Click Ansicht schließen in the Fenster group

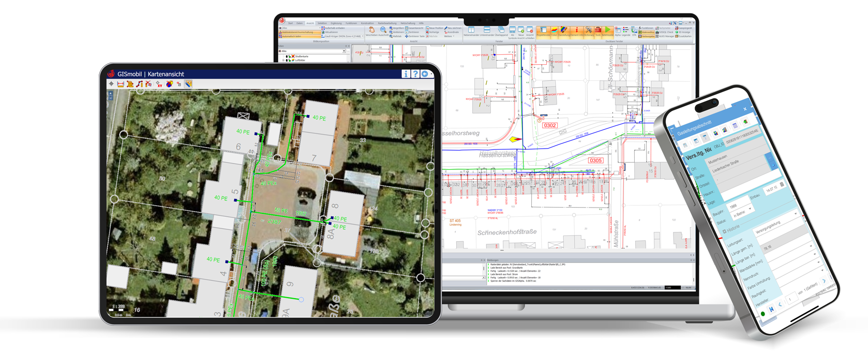click(x=530, y=32)
